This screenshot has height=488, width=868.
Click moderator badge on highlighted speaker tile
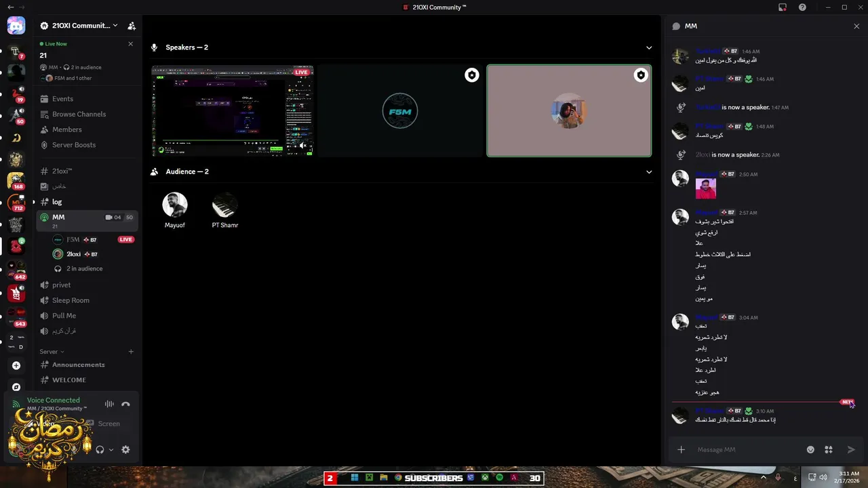(x=640, y=75)
